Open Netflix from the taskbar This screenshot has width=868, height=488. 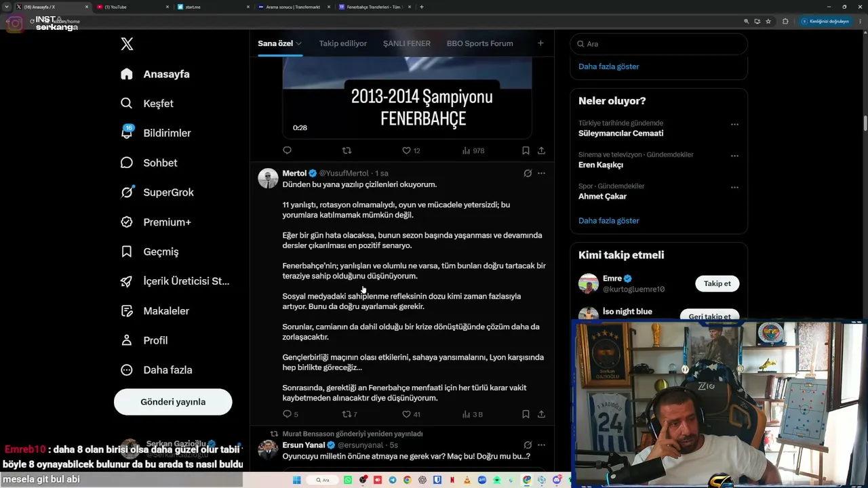click(452, 480)
